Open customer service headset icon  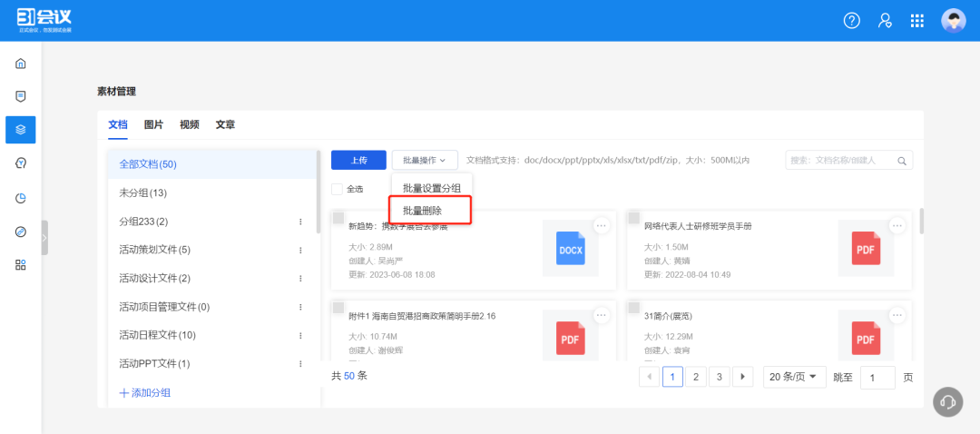947,401
